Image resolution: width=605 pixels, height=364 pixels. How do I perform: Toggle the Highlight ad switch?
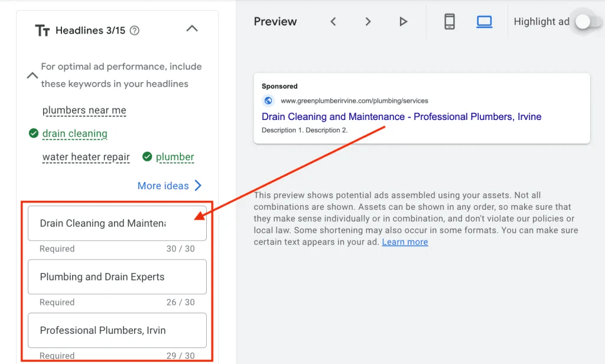coord(584,22)
